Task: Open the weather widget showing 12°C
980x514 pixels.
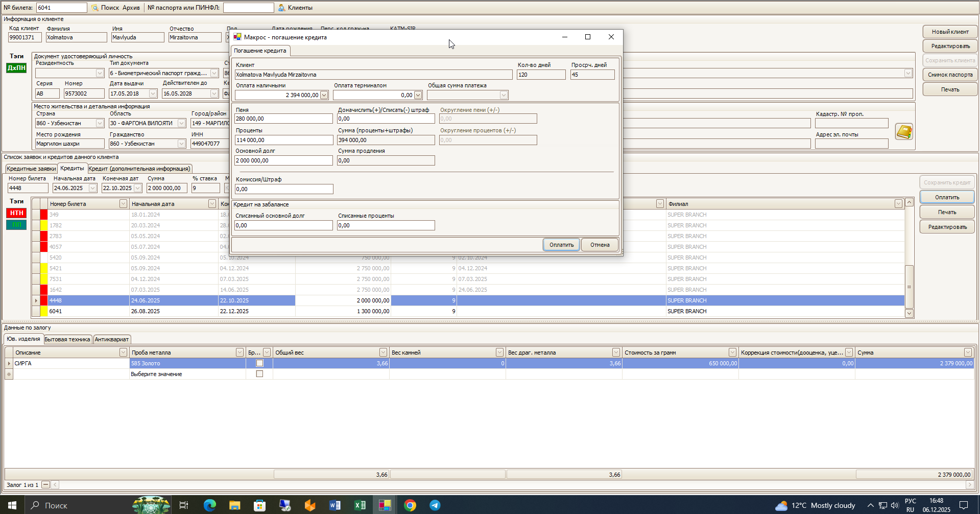Action: point(815,505)
